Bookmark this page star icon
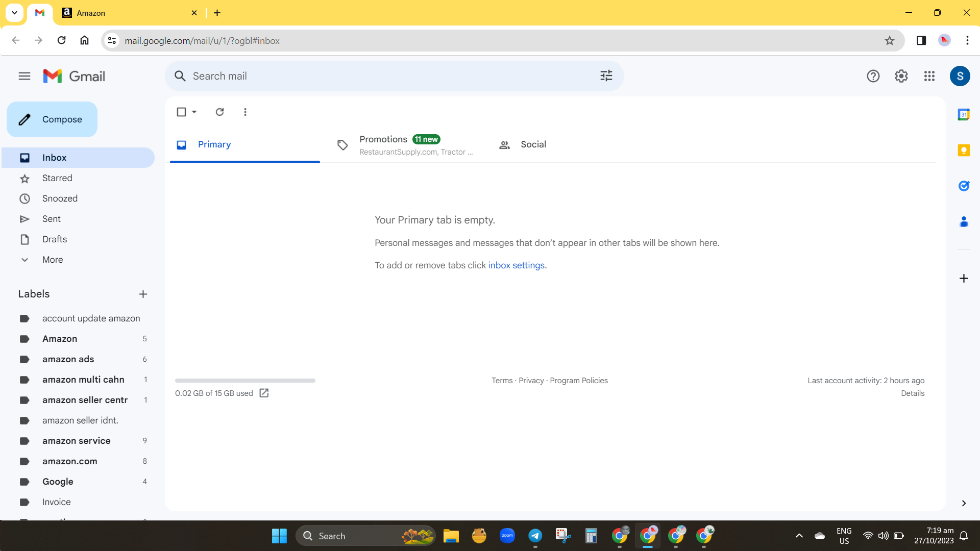The width and height of the screenshot is (980, 551). 889,40
